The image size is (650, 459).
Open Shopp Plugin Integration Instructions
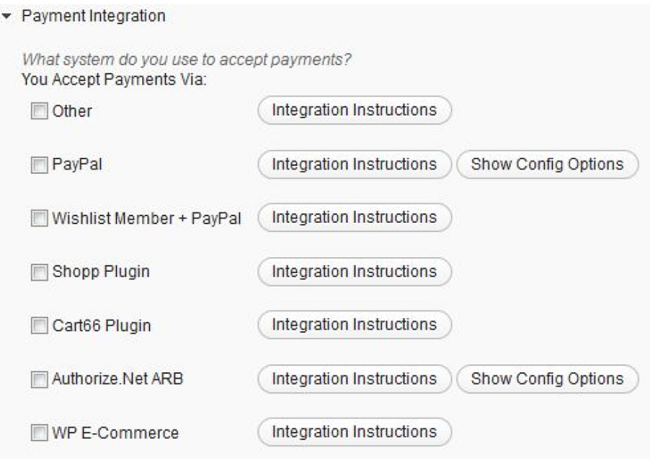point(354,271)
